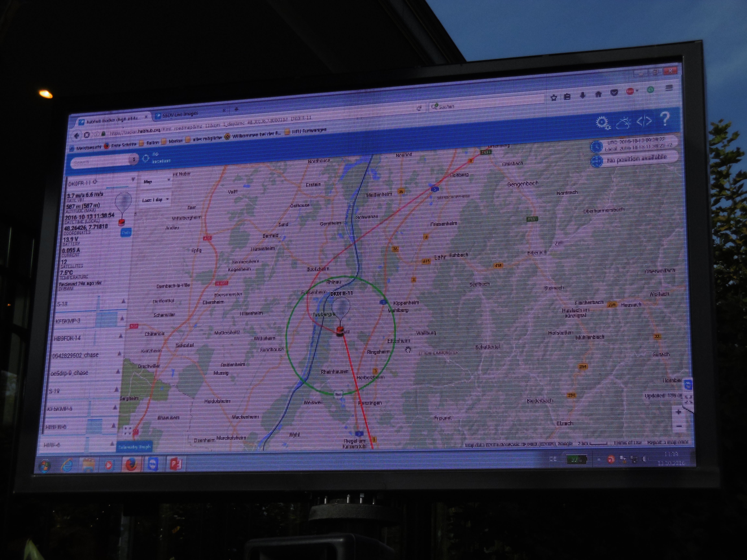Click the blue button below balloon icon
The image size is (747, 560).
pos(126,232)
